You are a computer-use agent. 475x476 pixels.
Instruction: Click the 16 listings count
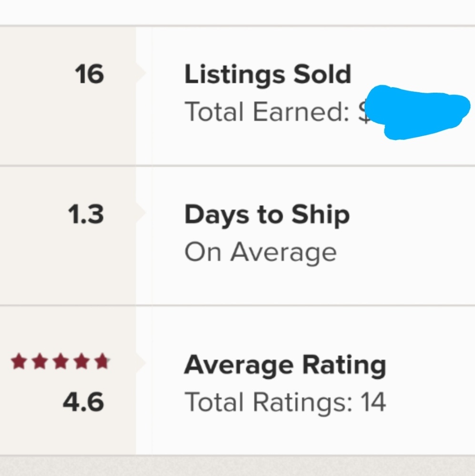tap(89, 74)
